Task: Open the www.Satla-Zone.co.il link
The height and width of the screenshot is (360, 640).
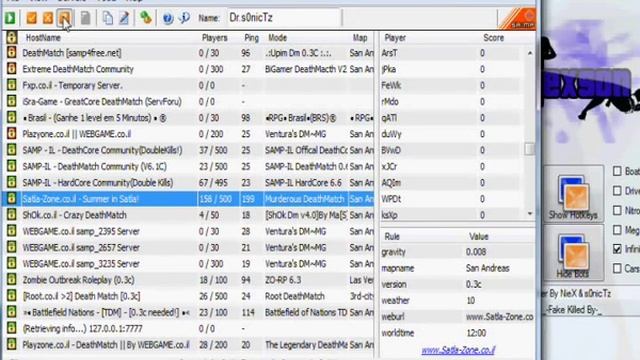Action: pyautogui.click(x=458, y=350)
